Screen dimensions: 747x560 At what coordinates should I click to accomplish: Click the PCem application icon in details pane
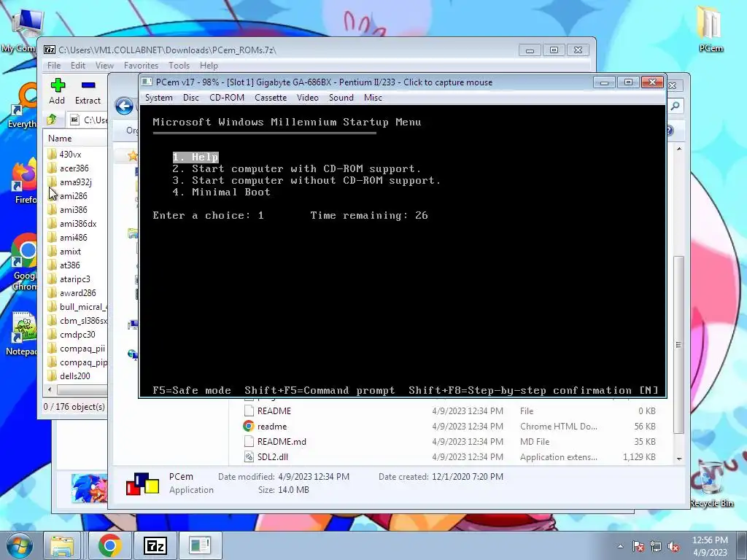tap(142, 483)
